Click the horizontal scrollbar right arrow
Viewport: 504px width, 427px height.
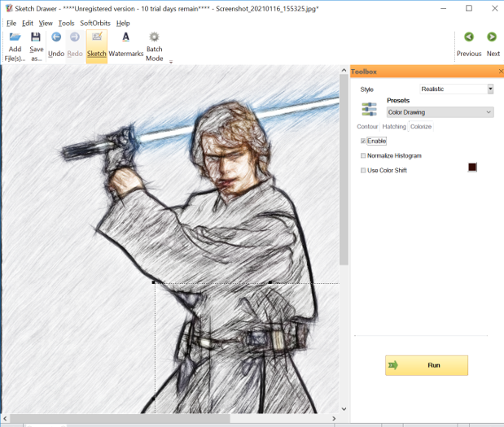[334, 419]
